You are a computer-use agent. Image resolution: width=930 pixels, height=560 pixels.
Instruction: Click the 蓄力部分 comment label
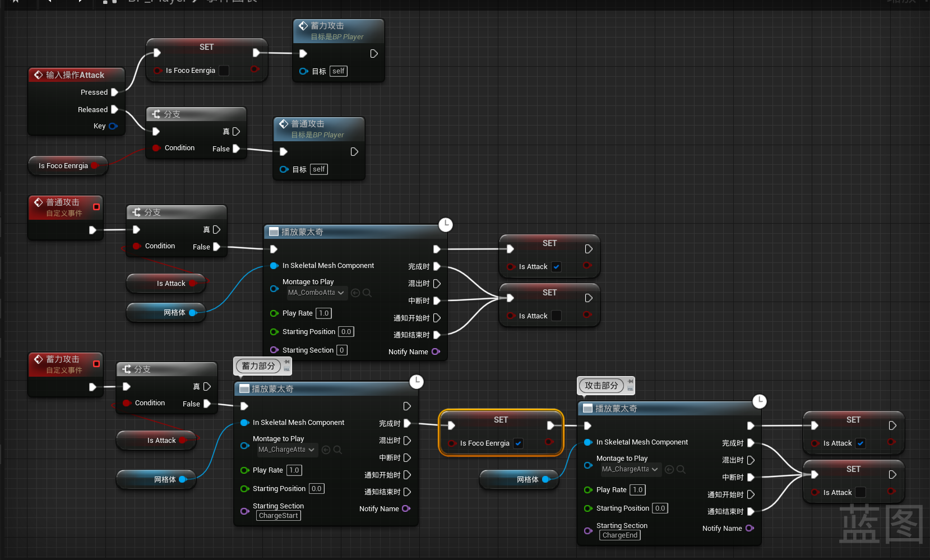coord(258,366)
